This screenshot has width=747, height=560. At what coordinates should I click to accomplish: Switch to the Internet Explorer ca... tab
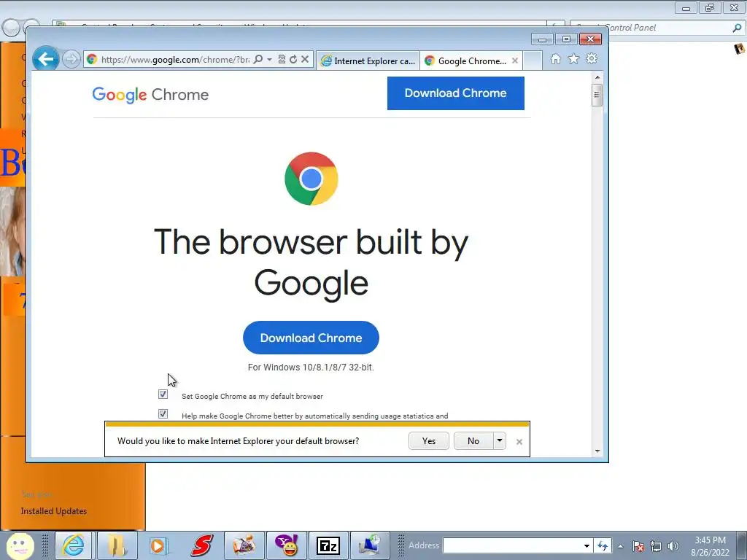[368, 61]
